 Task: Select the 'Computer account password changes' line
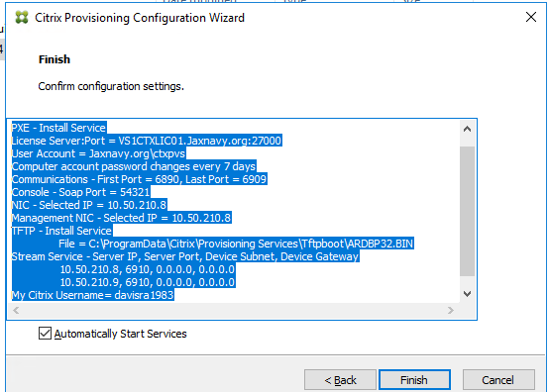[134, 166]
